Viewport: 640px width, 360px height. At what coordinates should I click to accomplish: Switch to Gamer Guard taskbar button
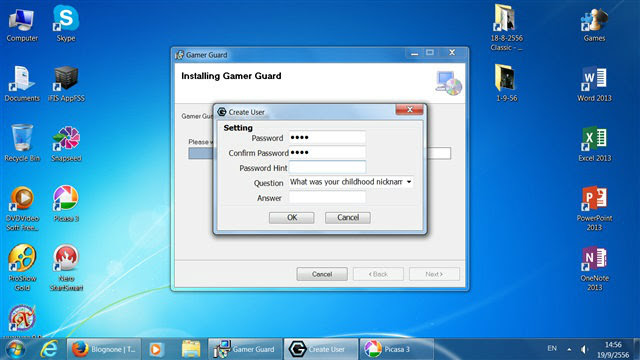click(x=245, y=349)
